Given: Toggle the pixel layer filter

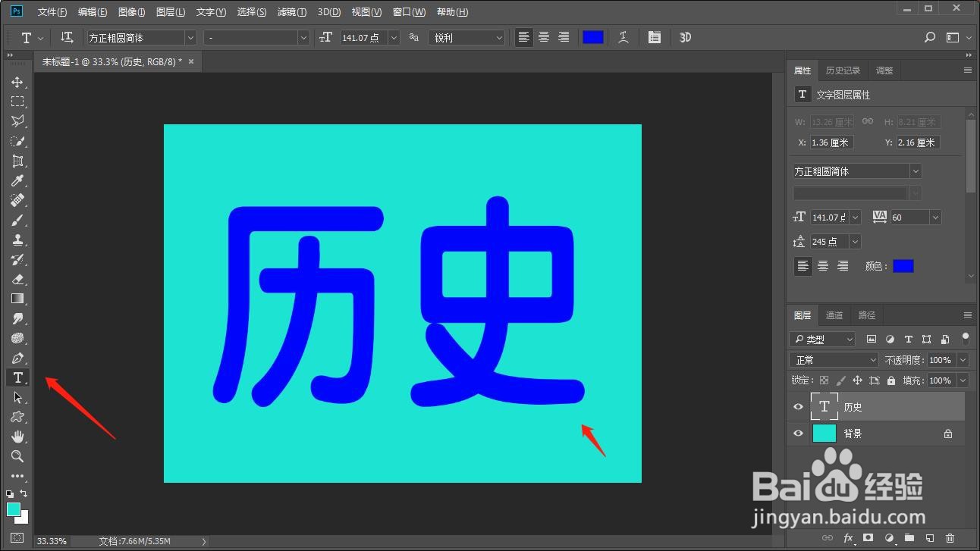Looking at the screenshot, I should pyautogui.click(x=872, y=339).
